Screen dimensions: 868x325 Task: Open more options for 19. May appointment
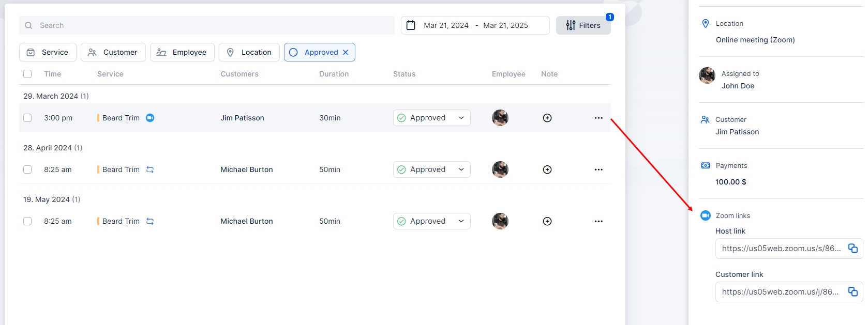click(598, 221)
